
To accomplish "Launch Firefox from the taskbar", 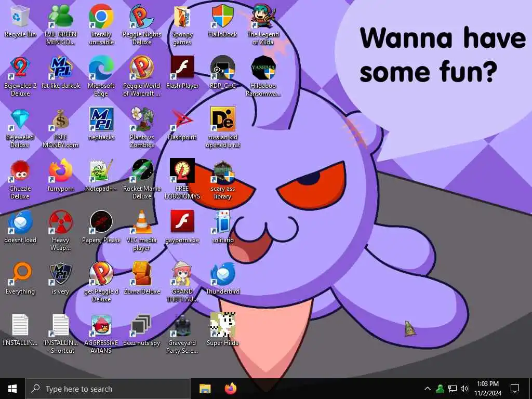I will click(231, 389).
